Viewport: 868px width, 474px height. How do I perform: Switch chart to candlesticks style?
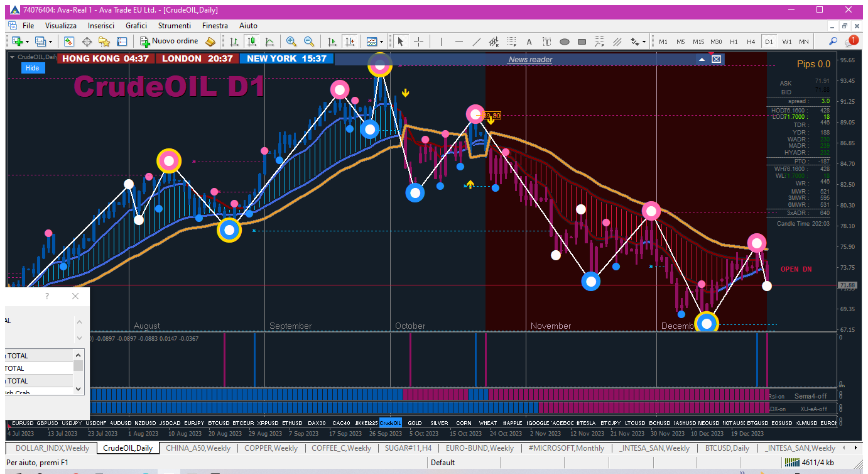coord(252,41)
